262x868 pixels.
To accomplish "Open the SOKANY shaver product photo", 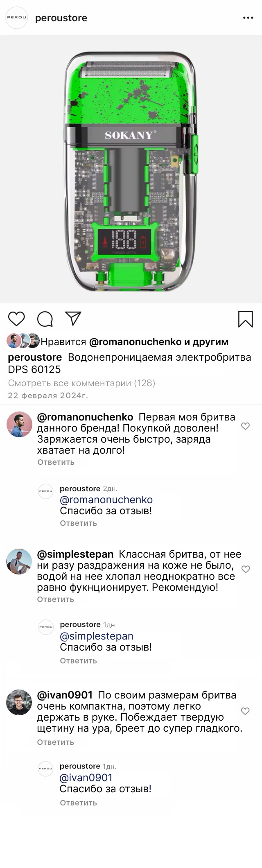I will coord(131,170).
